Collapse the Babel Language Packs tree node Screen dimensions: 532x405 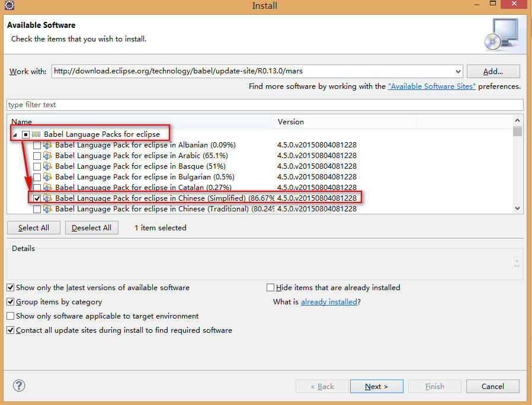(15, 135)
